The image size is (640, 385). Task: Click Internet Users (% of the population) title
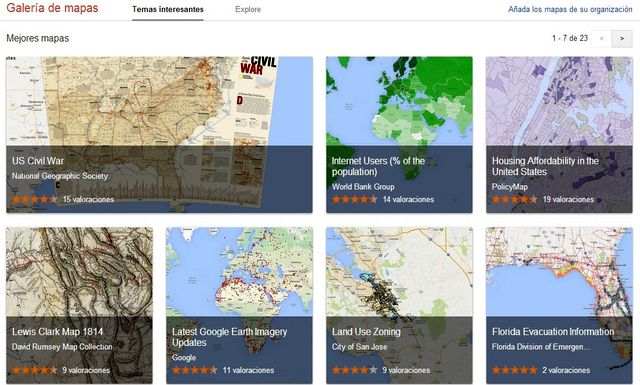(x=378, y=166)
